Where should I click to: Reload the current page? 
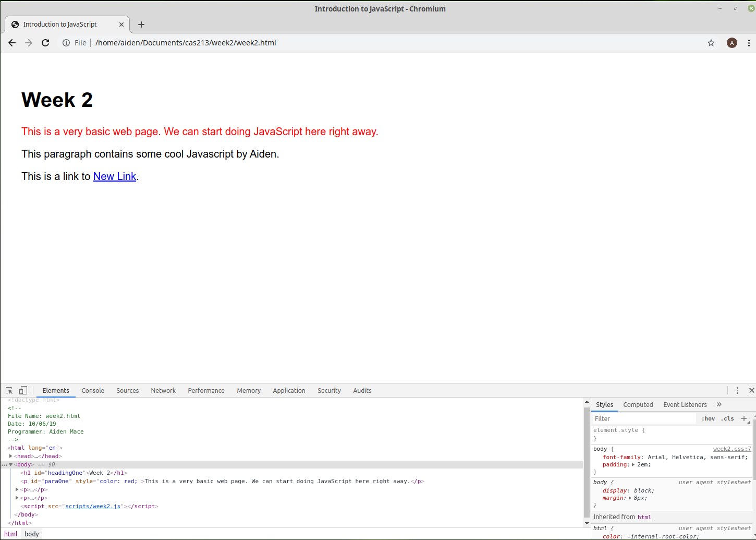(45, 43)
